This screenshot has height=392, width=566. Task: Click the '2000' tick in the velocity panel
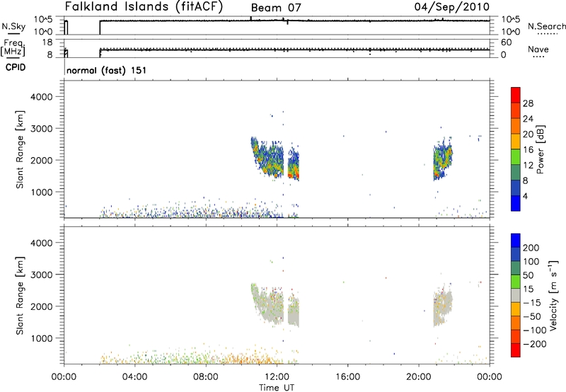click(x=42, y=306)
